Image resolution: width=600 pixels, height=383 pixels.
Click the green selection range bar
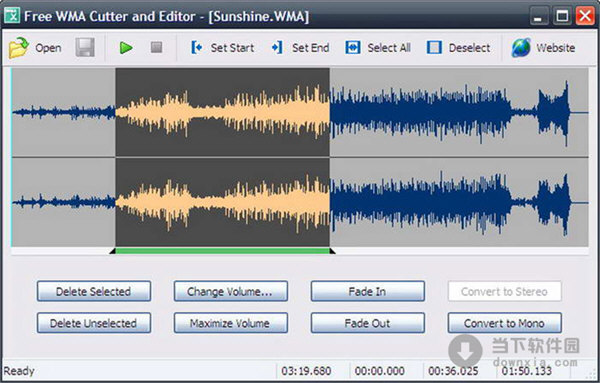tap(222, 251)
